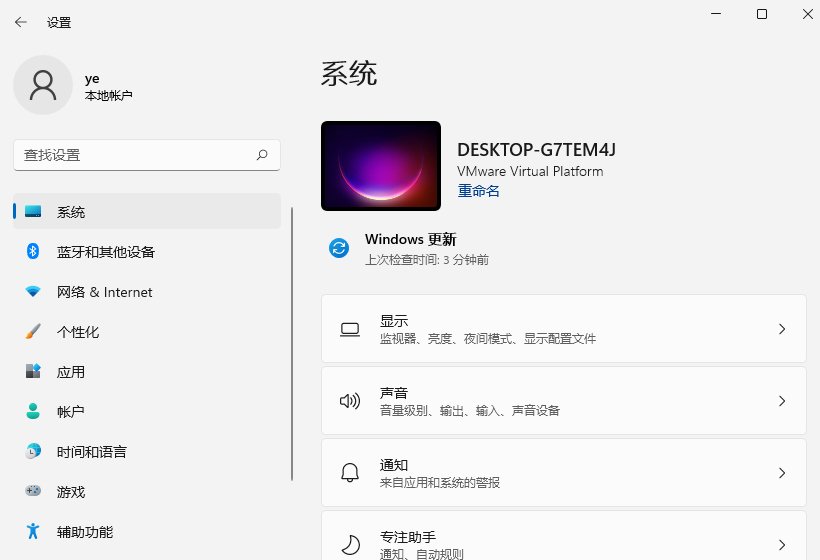820x560 pixels.
Task: Click the Bluetooth icon in sidebar
Action: click(x=33, y=252)
